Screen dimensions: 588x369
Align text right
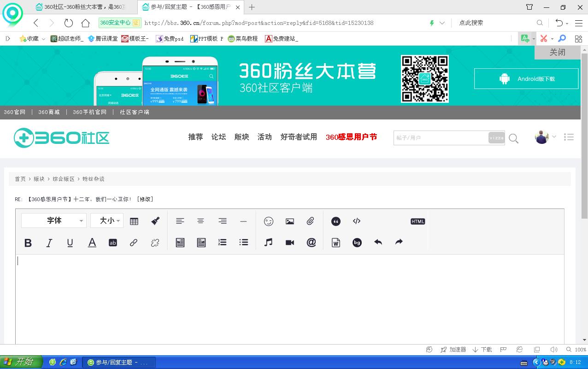pos(223,221)
